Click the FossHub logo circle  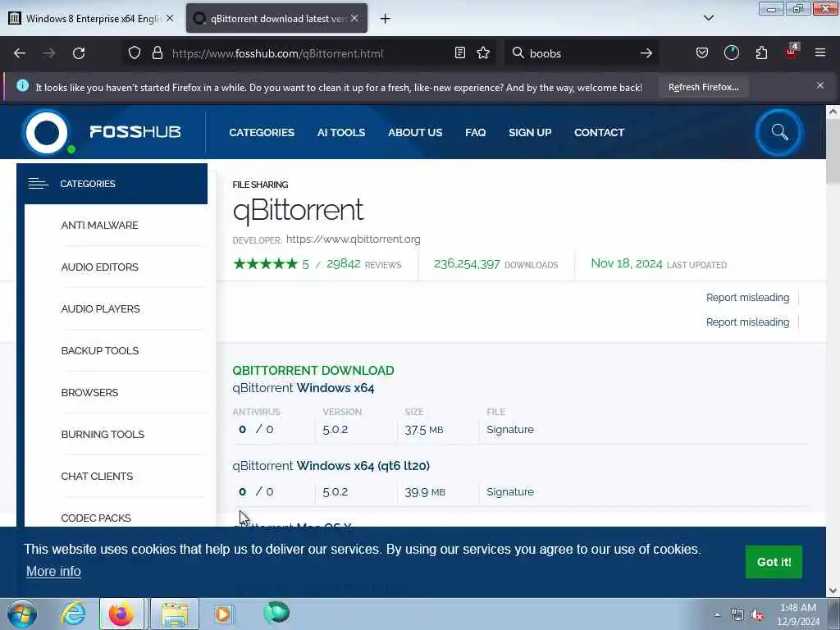point(47,132)
